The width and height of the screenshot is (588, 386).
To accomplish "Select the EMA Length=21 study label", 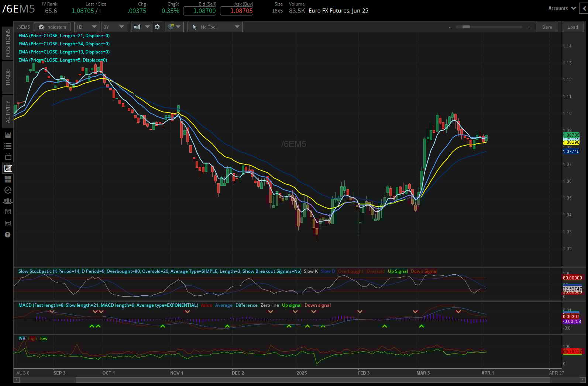I will point(64,36).
